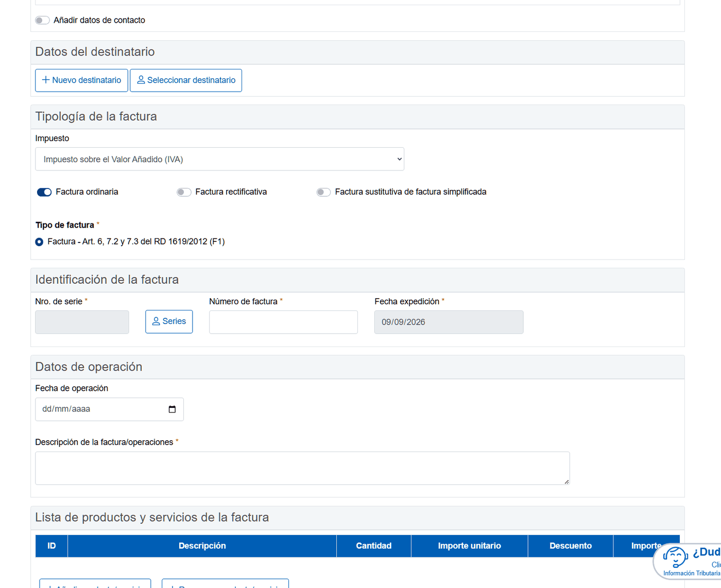Click the Impuesto label
Image resolution: width=721 pixels, height=588 pixels.
(x=52, y=139)
